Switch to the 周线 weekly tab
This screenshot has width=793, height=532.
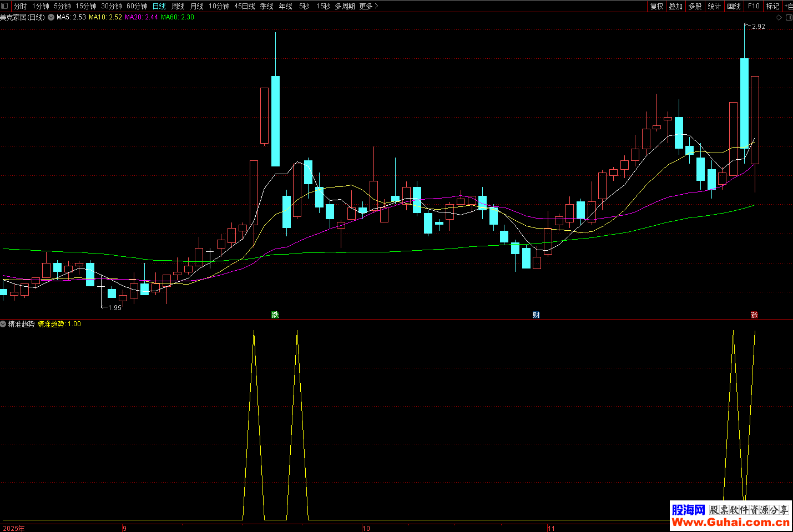(178, 6)
